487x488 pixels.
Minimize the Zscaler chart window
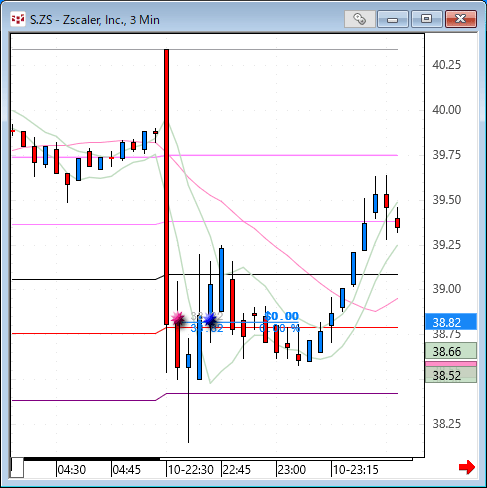(x=393, y=19)
